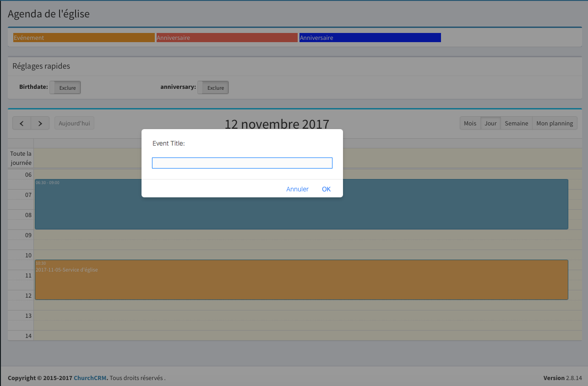Switch calendar to Mois view

470,123
